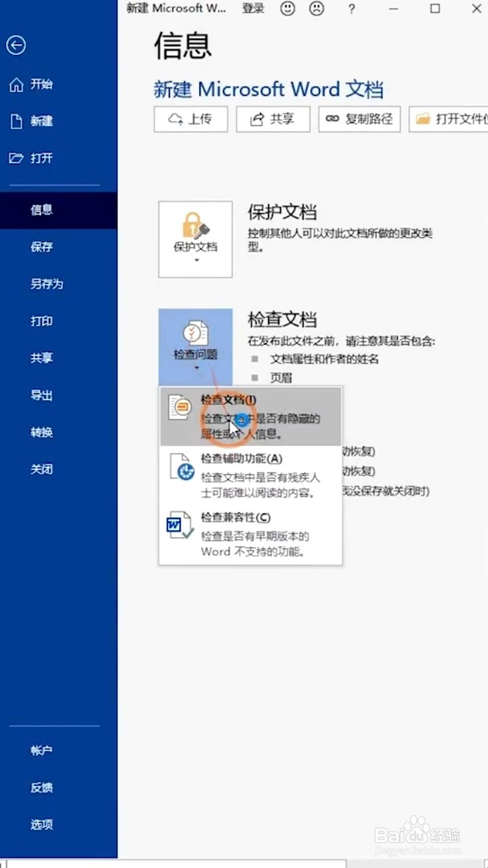Select 保存 in the sidebar
Screen dimensions: 488x868
pyautogui.click(x=58, y=247)
